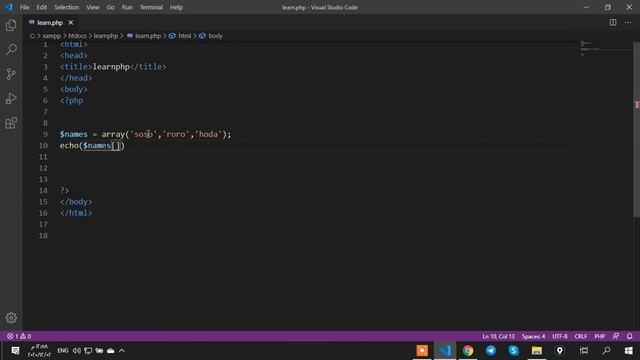Open the Help menu
This screenshot has height=360, width=640.
(176, 7)
